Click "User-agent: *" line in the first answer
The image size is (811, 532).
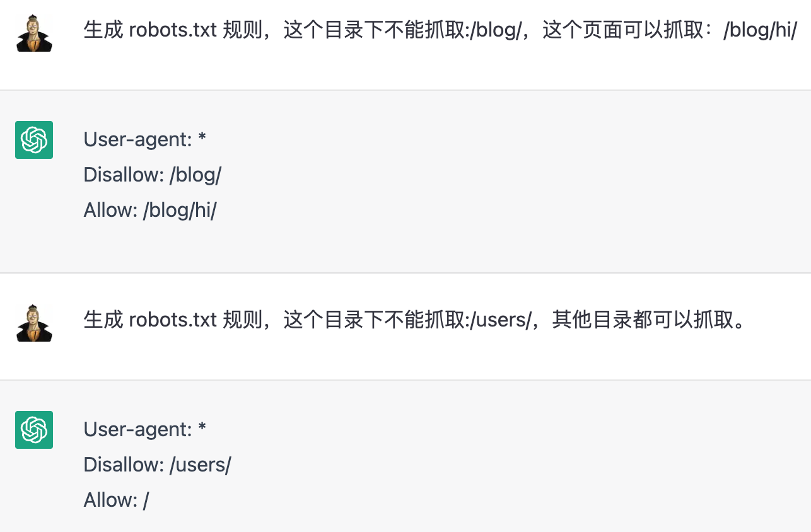pos(145,140)
